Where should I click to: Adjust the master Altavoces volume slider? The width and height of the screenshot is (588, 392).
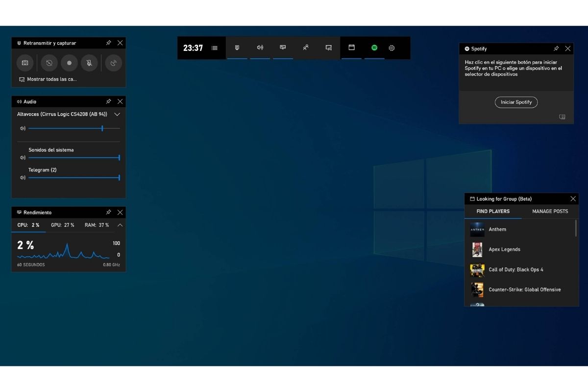click(74, 128)
